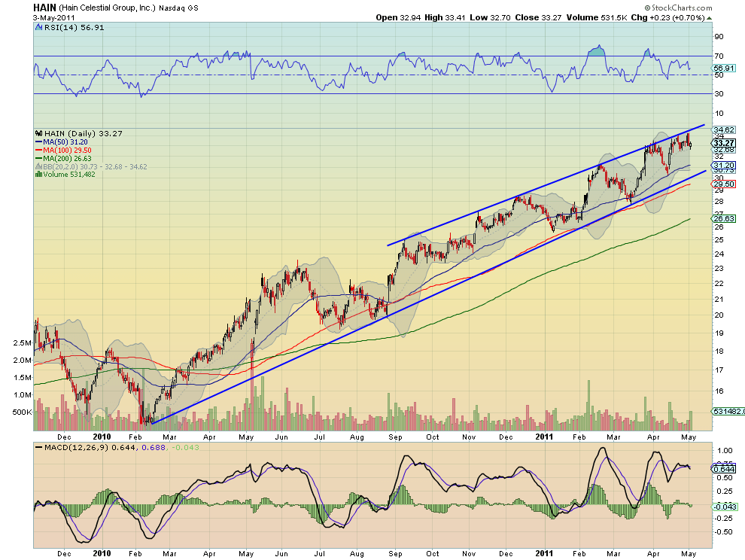
Task: Click the volume bars legend icon
Action: tap(39, 175)
